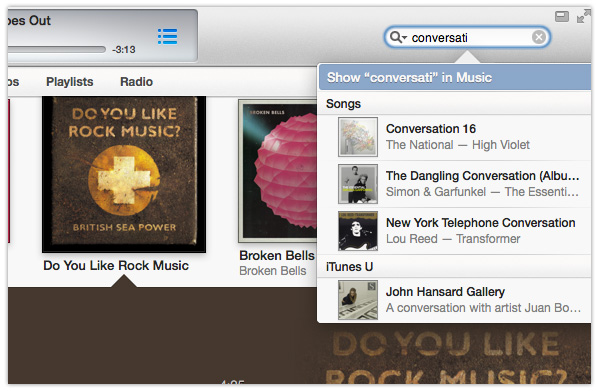Click the Broken Bells artist name

pyautogui.click(x=273, y=271)
